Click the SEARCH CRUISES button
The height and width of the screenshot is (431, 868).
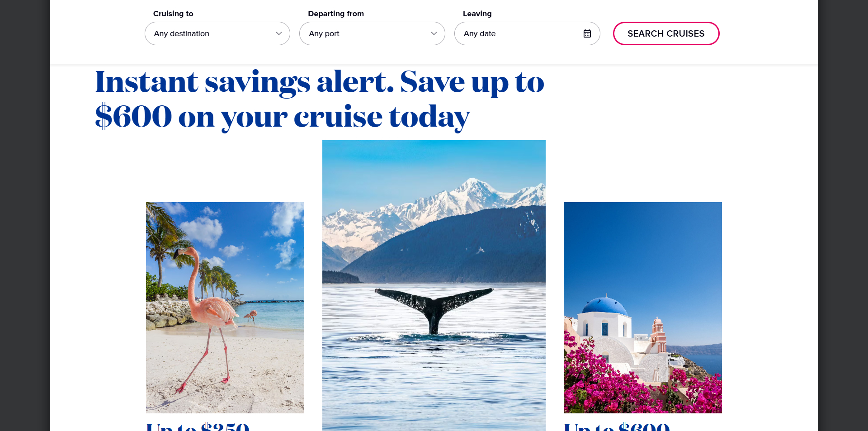[666, 33]
